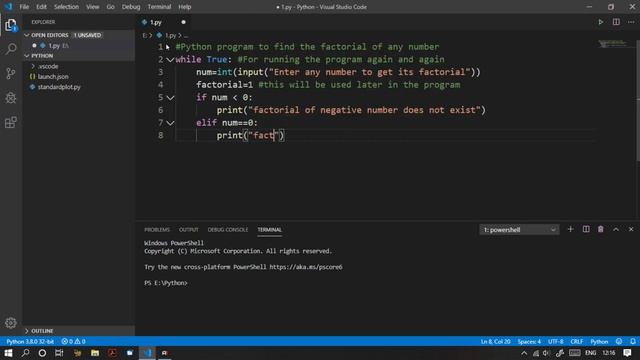640x360 pixels.
Task: Click the unsaved dot on the 1.py tab
Action: tap(183, 22)
